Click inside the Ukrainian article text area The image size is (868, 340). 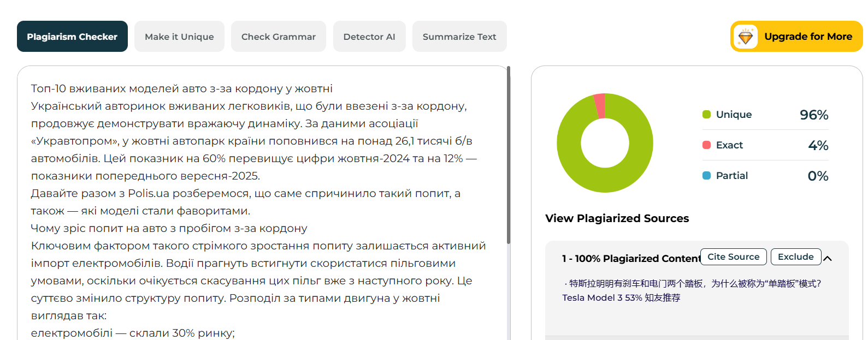257,218
